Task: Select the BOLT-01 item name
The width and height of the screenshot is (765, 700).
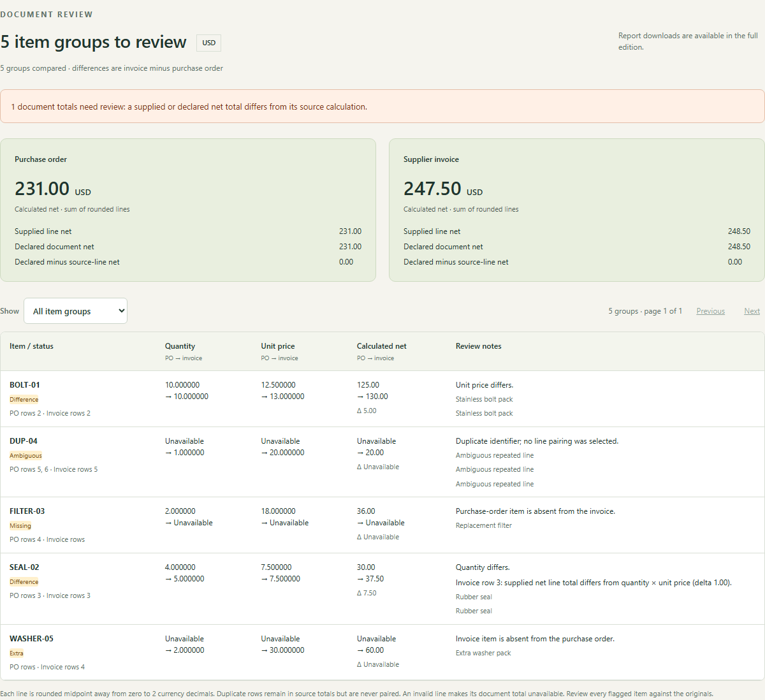Action: click(25, 385)
